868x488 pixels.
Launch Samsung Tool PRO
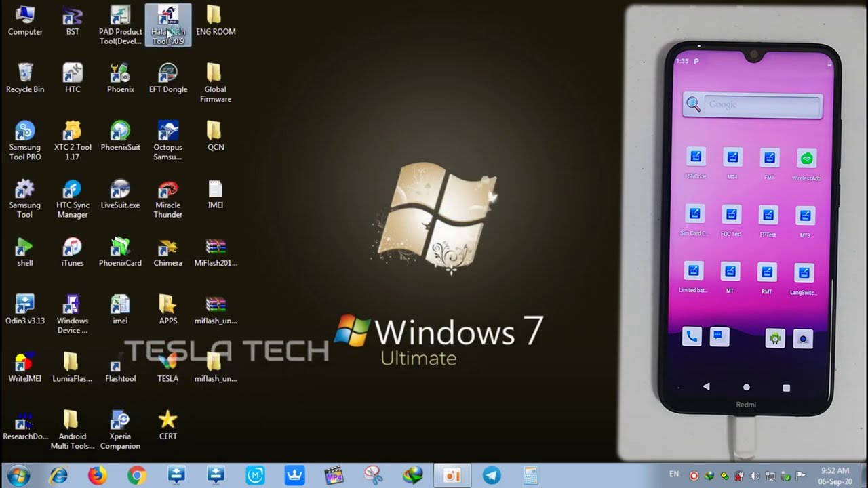25,141
